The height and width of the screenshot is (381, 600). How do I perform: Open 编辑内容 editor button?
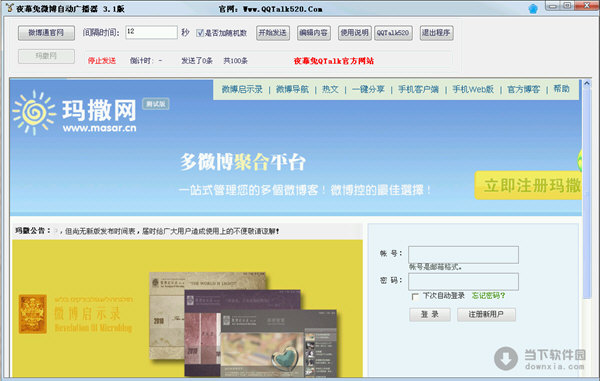coord(314,33)
